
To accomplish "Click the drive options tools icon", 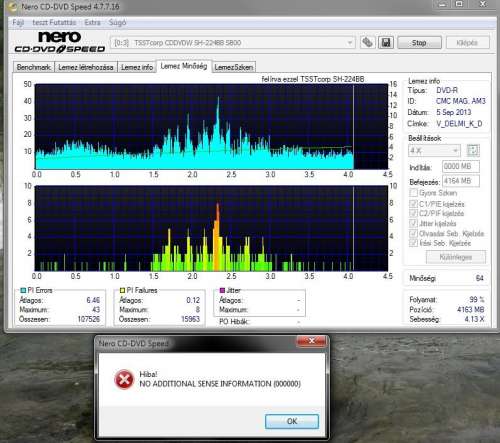I will pos(367,42).
